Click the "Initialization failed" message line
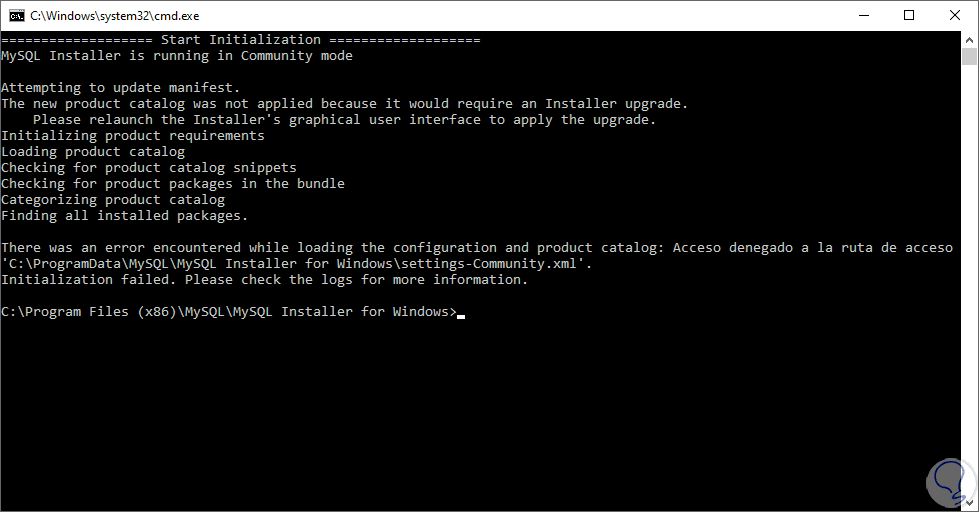The height and width of the screenshot is (512, 979). 264,280
